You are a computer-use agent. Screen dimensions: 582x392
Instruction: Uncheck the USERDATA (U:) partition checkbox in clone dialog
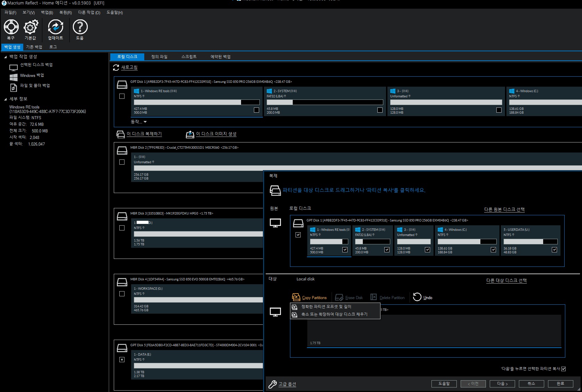pyautogui.click(x=554, y=250)
